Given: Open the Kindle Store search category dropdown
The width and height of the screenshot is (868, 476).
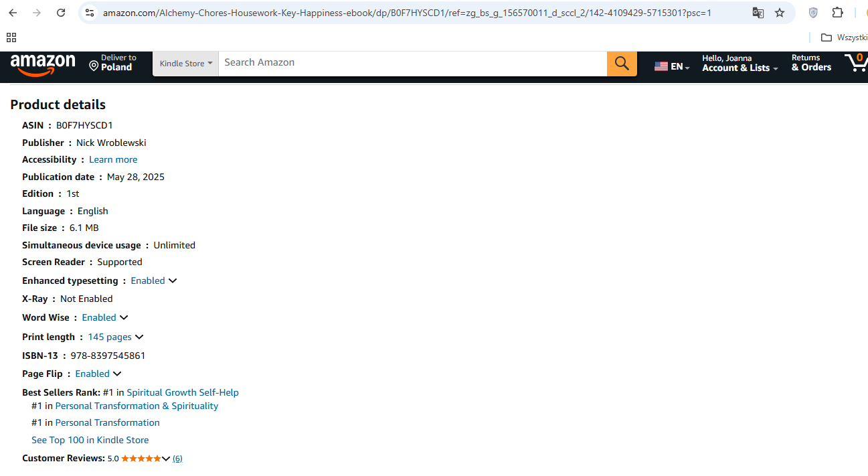Looking at the screenshot, I should point(185,64).
